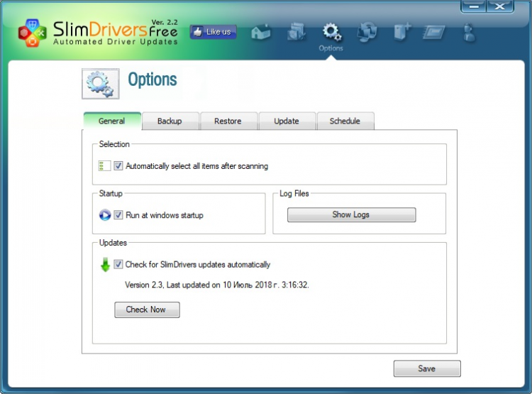Click the green download arrow icon
This screenshot has height=394, width=532.
[x=106, y=265]
